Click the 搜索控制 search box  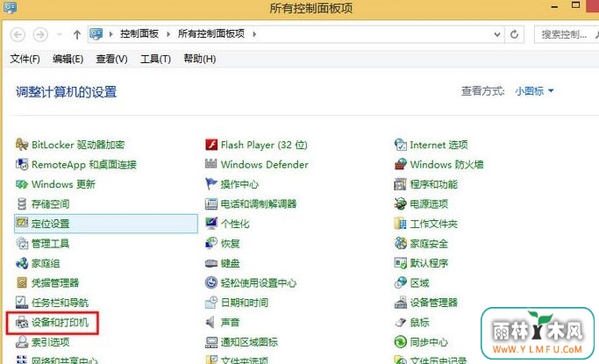[567, 34]
